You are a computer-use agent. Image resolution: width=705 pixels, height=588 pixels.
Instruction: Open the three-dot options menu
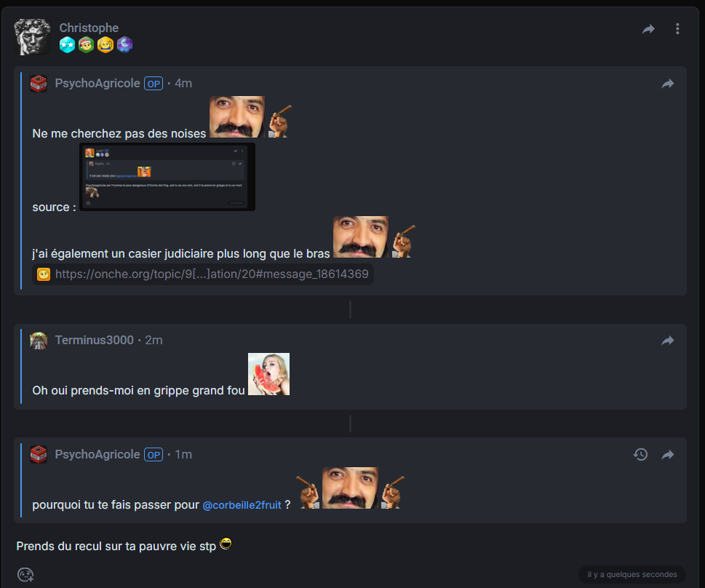(x=677, y=29)
